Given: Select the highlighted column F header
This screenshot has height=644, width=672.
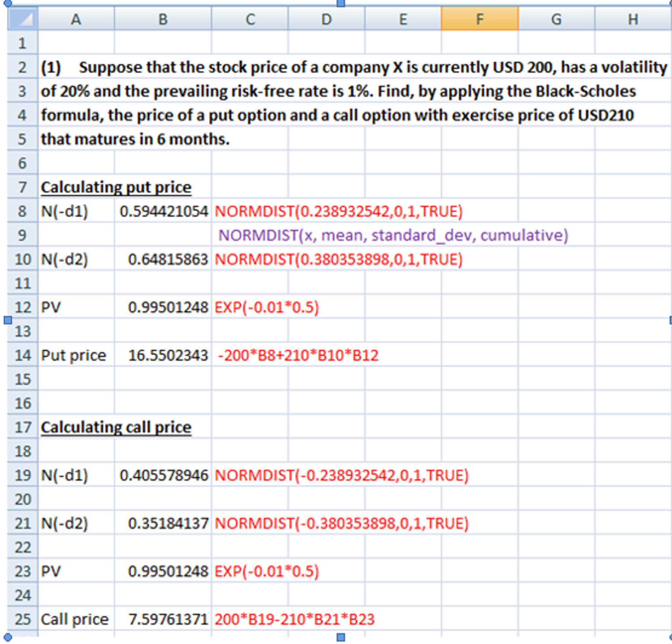Looking at the screenshot, I should [480, 19].
